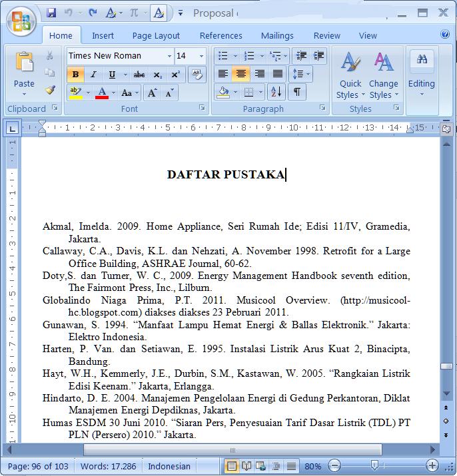Toggle Show/Hide paragraph marks

(x=297, y=92)
